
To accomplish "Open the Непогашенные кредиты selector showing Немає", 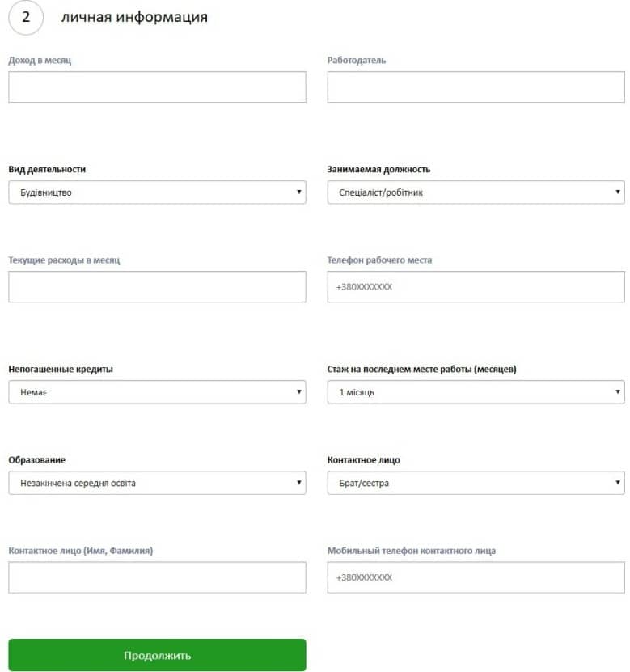I will [157, 391].
